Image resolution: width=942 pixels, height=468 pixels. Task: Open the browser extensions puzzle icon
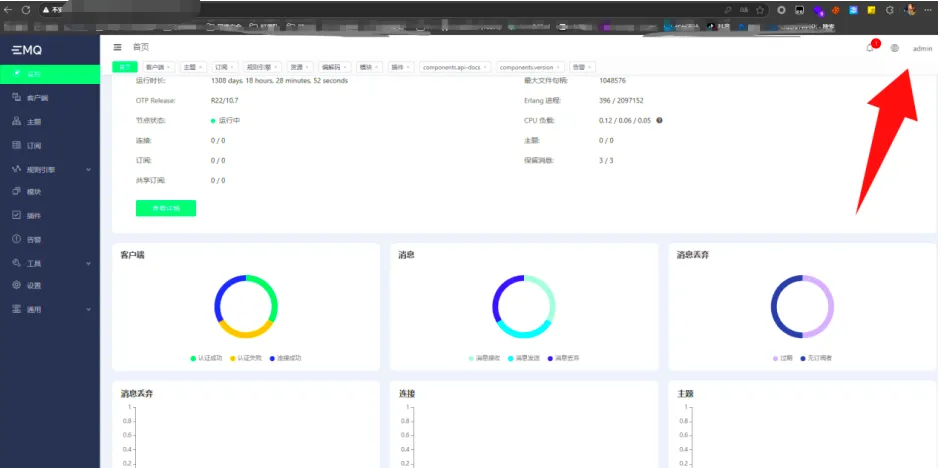(x=890, y=10)
